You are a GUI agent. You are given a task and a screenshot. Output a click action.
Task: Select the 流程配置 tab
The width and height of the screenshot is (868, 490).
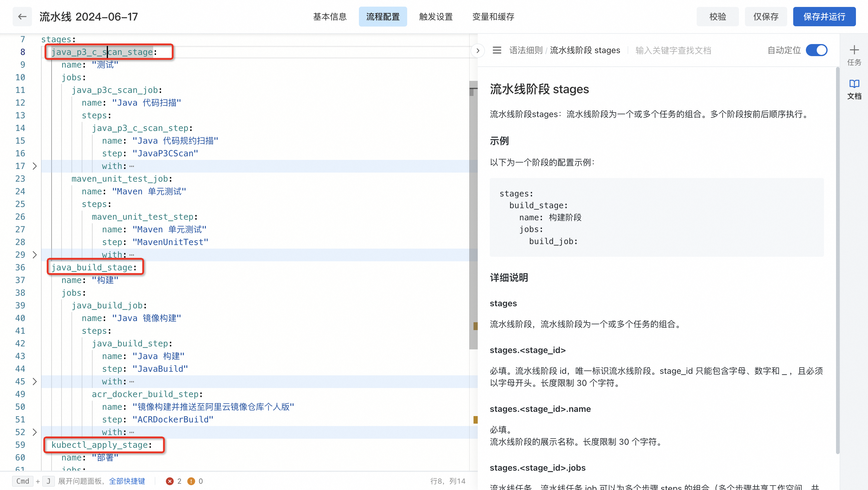pyautogui.click(x=383, y=17)
